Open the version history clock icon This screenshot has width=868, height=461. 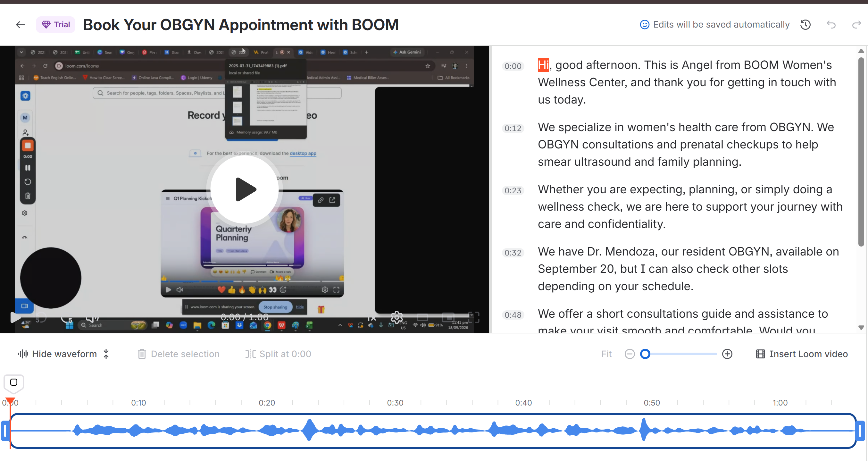click(x=805, y=25)
